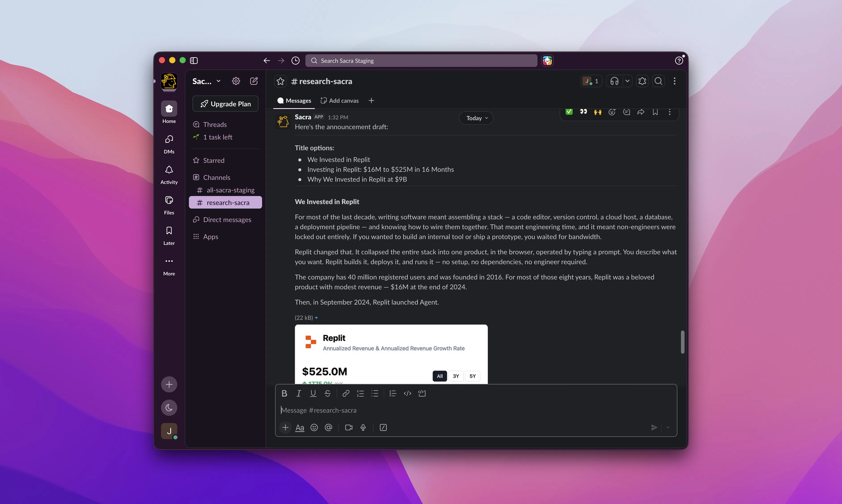This screenshot has height=504, width=842.
Task: Open the Add canvas tab
Action: coord(340,100)
